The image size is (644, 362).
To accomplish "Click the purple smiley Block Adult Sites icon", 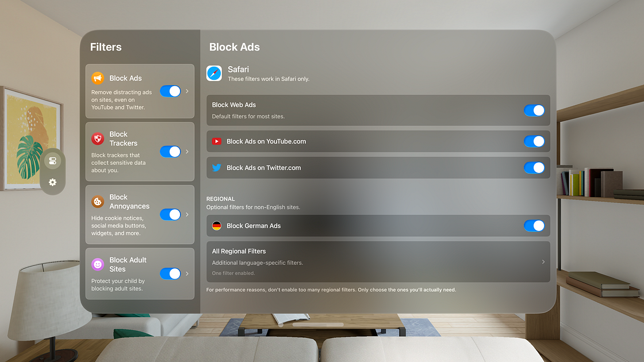I will (98, 264).
